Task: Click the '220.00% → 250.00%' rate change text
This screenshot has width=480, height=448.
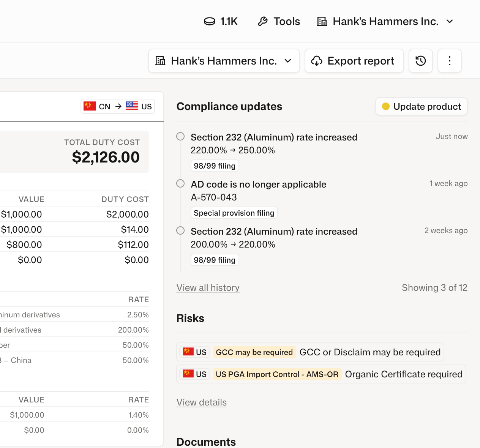Action: coord(233,150)
